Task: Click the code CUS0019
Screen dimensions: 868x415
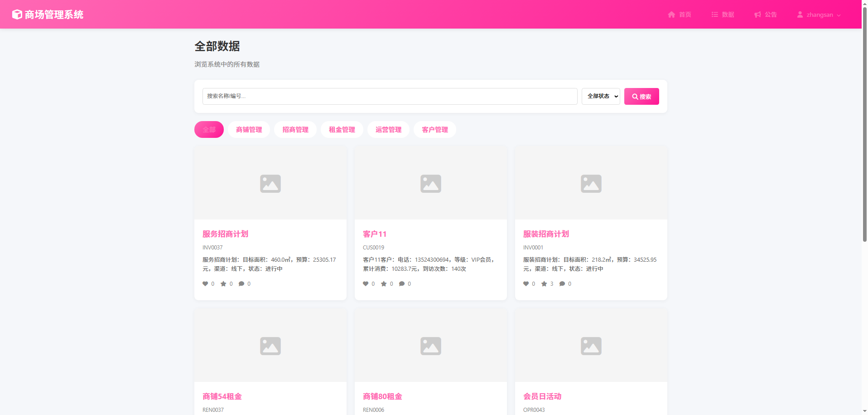Action: (x=373, y=248)
